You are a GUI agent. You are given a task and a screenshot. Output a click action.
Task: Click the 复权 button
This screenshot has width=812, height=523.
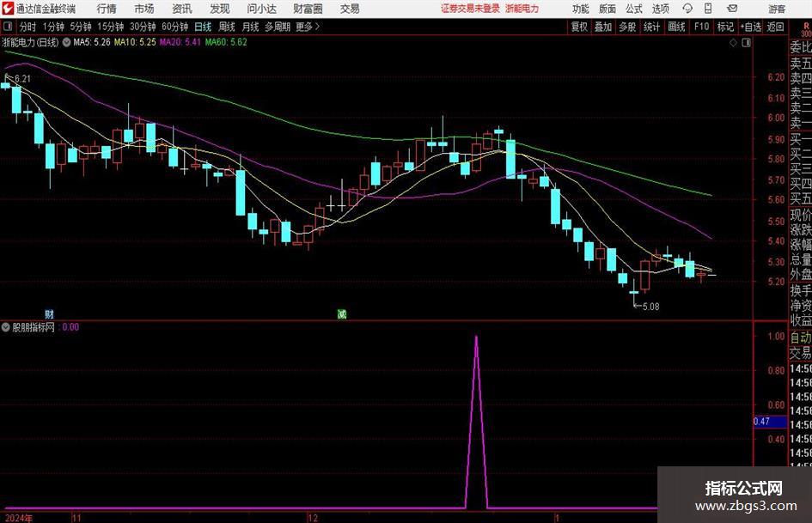point(579,27)
